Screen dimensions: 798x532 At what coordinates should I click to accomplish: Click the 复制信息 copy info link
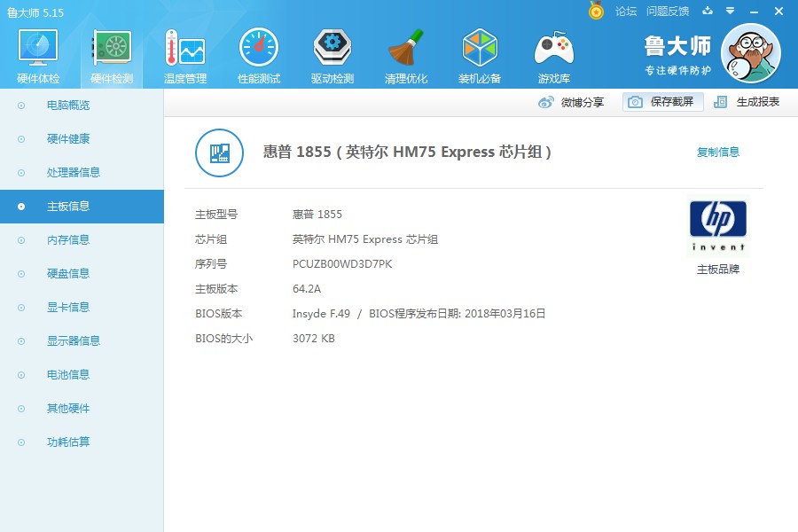(x=718, y=152)
